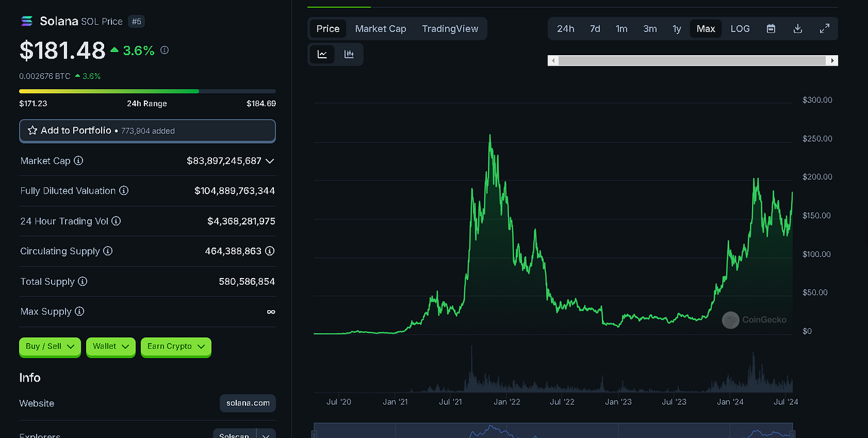868x438 pixels.
Task: Click the 580,586,854 total supply value
Action: pyautogui.click(x=247, y=282)
